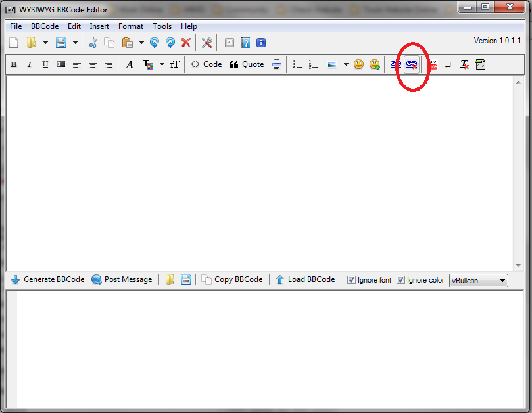Open the Help menu

point(189,26)
